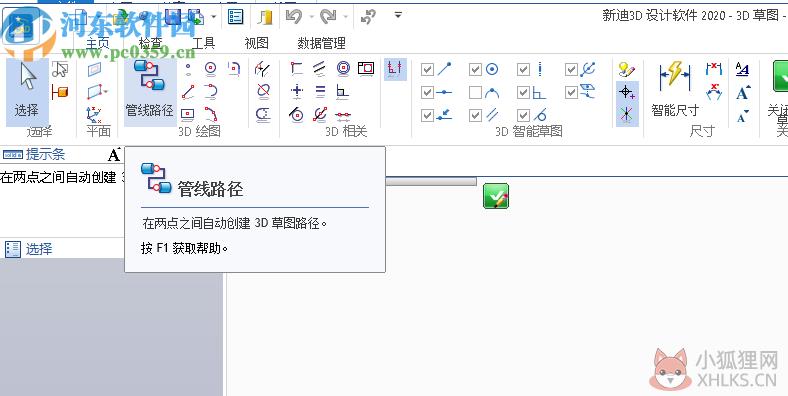Open the 视图 ribbon tab
Viewport: 788px width, 396px height.
tap(256, 43)
